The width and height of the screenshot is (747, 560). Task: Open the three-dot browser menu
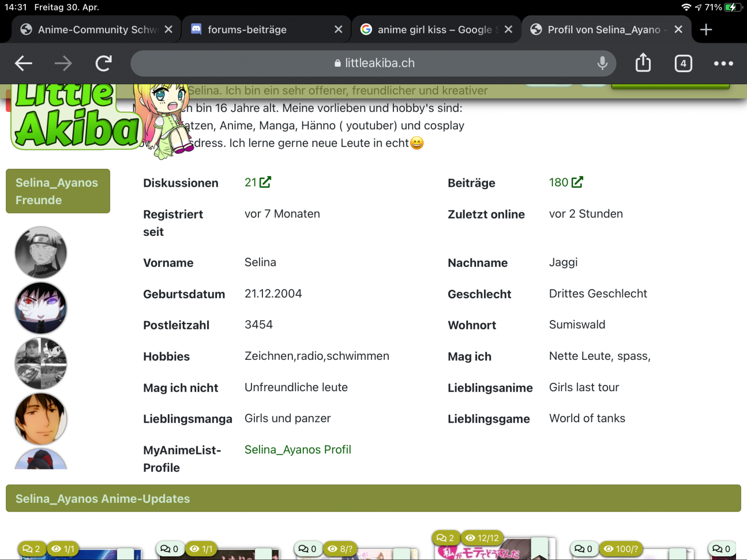tap(723, 63)
